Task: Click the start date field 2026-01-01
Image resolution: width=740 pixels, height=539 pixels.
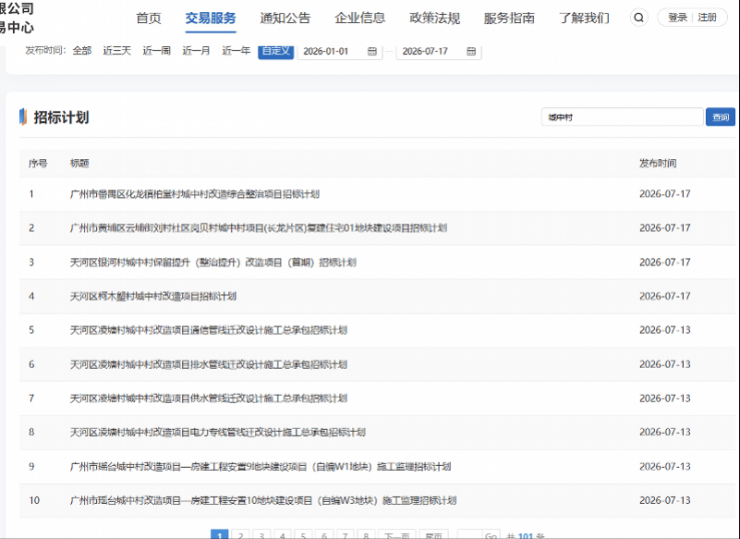Action: [339, 51]
